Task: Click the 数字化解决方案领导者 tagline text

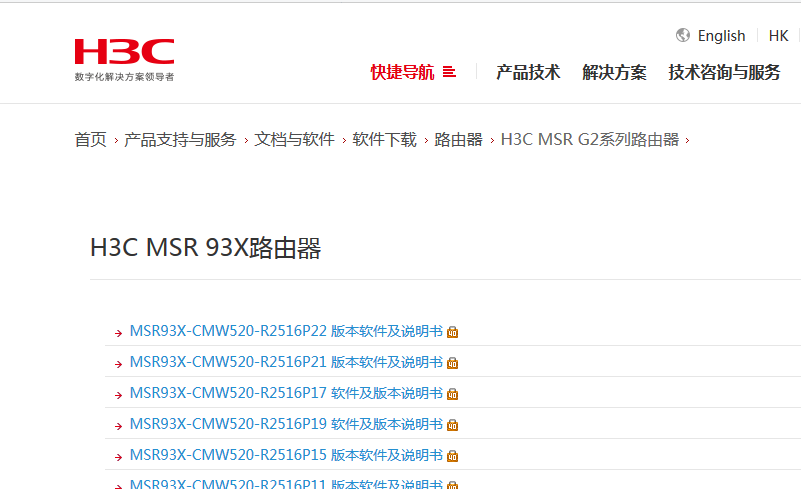Action: [124, 77]
